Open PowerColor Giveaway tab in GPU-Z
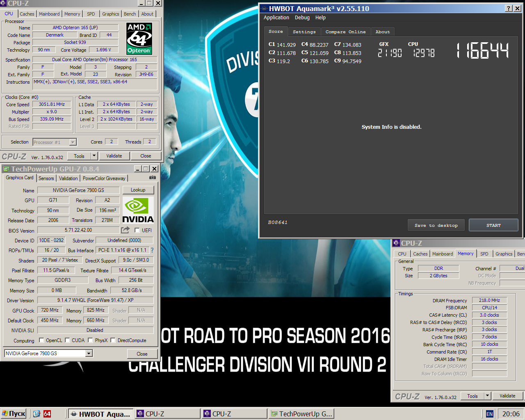This screenshot has height=420, width=525. coord(104,178)
